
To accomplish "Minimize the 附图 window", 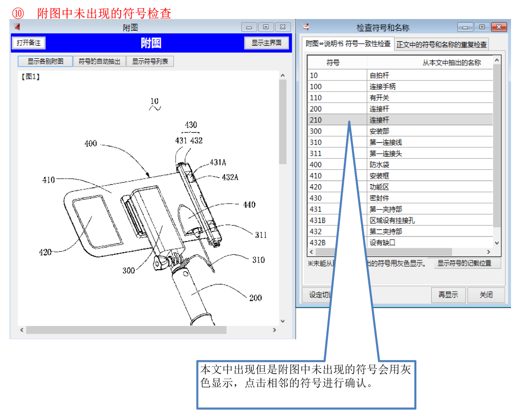I will pyautogui.click(x=249, y=27).
